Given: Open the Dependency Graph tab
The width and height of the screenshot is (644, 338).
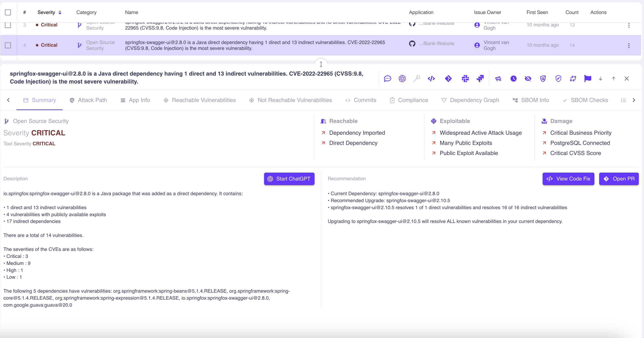Looking at the screenshot, I should coord(470,100).
